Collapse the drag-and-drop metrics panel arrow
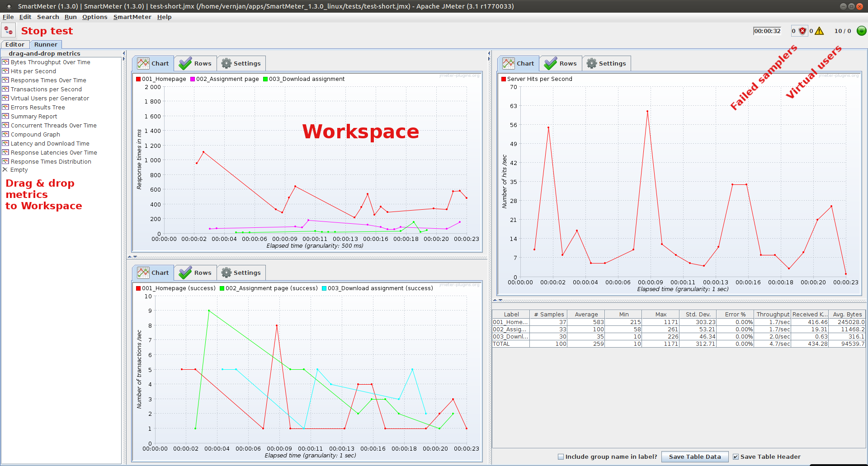 [123, 53]
